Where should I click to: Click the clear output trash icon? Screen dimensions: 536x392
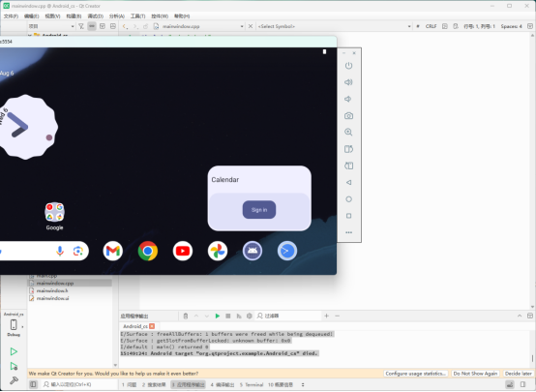(185, 317)
